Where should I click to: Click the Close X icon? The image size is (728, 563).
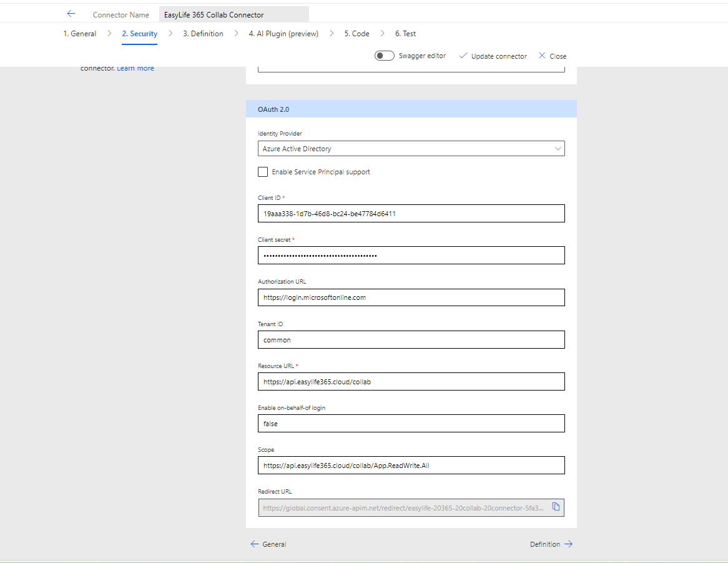(541, 56)
